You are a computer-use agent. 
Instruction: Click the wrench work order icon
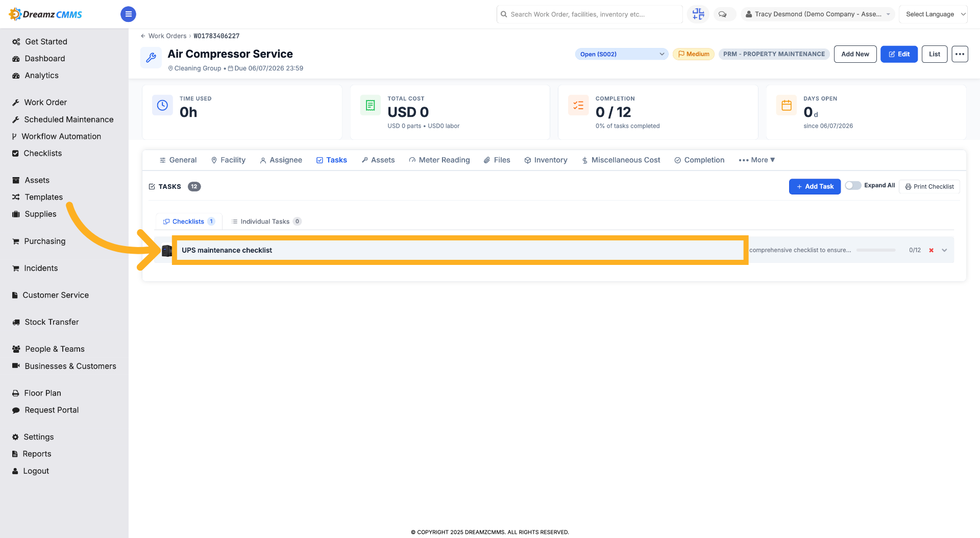(151, 58)
